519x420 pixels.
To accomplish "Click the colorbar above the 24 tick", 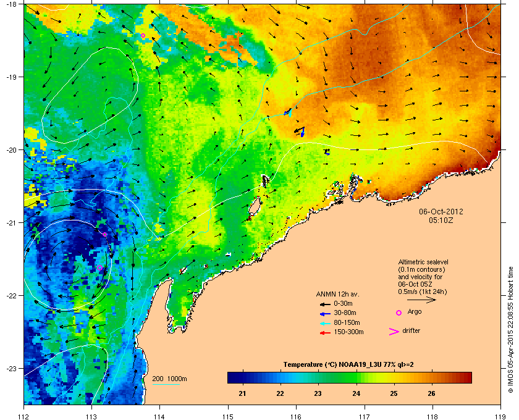I will [x=356, y=377].
